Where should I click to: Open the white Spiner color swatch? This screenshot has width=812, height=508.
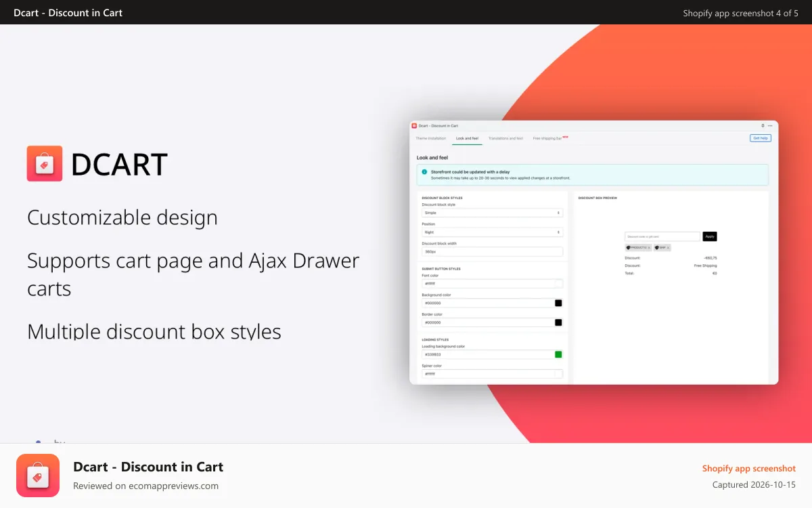tap(558, 374)
